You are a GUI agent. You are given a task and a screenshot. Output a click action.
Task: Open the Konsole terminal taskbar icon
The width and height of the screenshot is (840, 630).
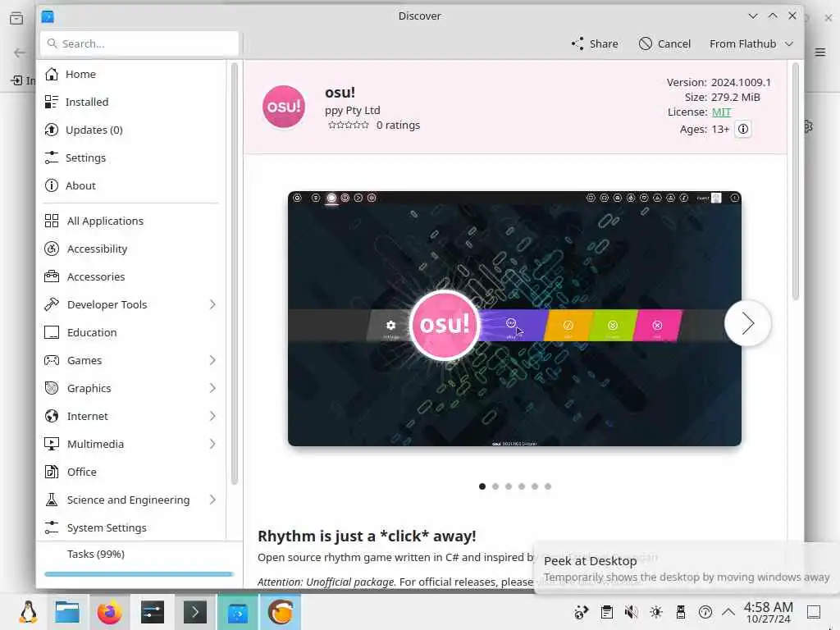pos(195,612)
